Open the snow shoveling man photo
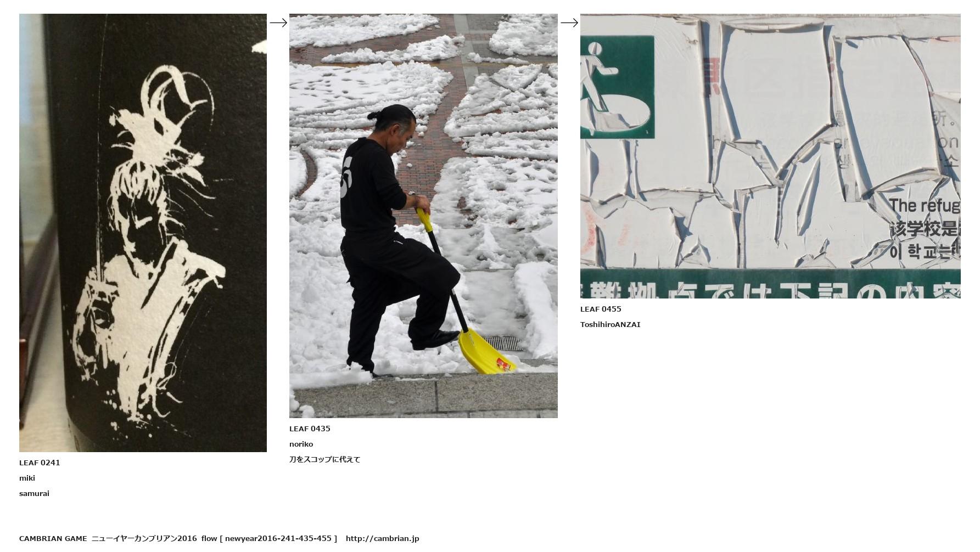Image resolution: width=980 pixels, height=552 pixels. point(423,216)
